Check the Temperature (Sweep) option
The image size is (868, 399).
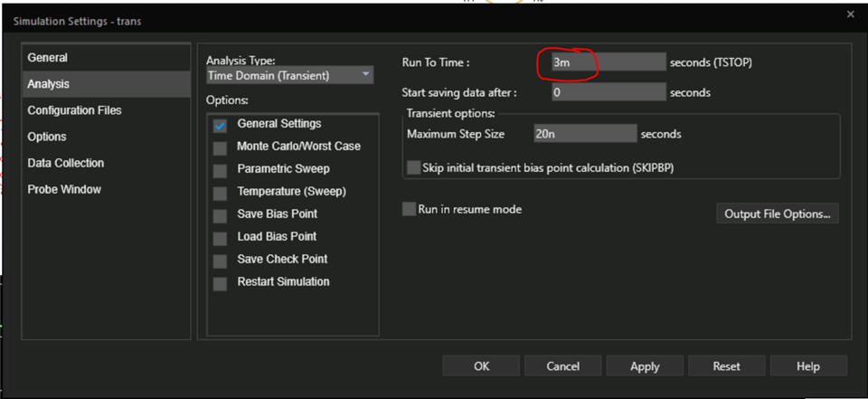(221, 193)
